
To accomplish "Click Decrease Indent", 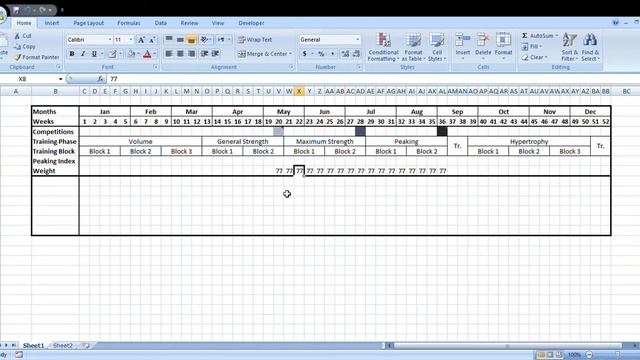I will 204,53.
